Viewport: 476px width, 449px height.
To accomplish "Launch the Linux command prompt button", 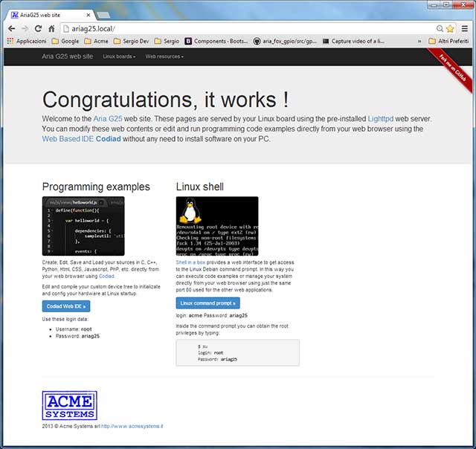I will pos(208,303).
